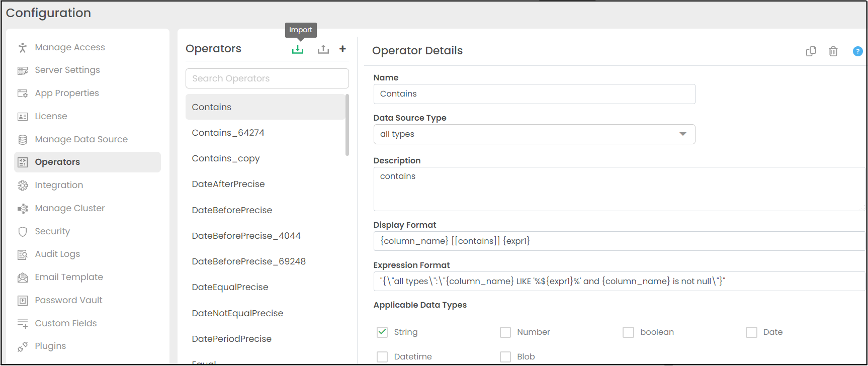Screen dimensions: 868x366
Task: Click the Search Operators input field
Action: (x=267, y=78)
